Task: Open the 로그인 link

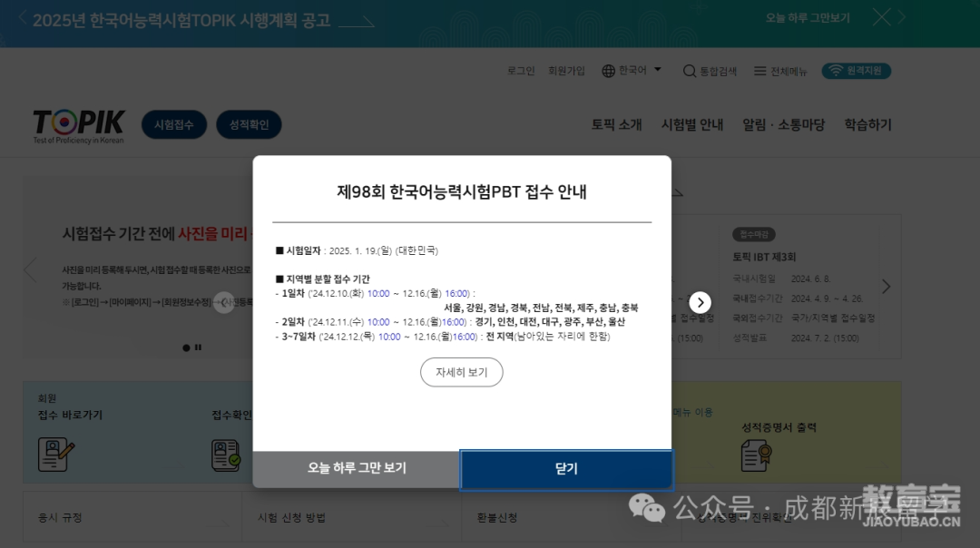Action: coord(521,71)
